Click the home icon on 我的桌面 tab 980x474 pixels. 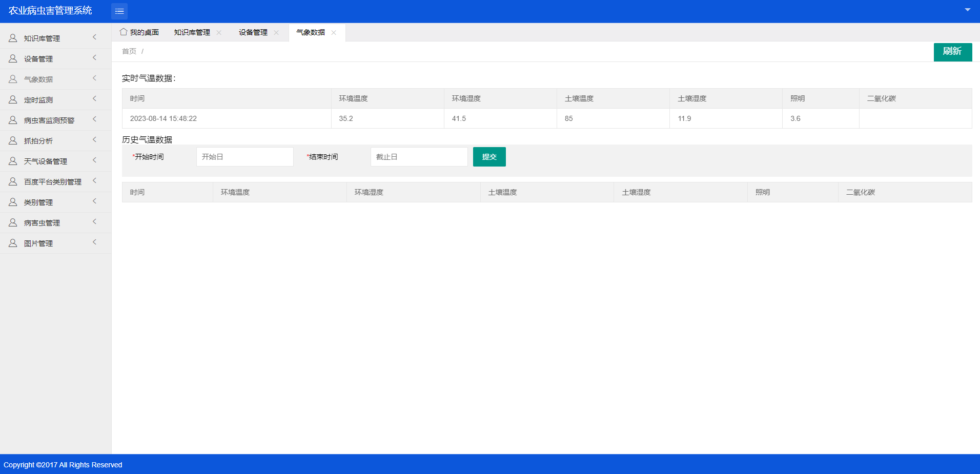(124, 32)
